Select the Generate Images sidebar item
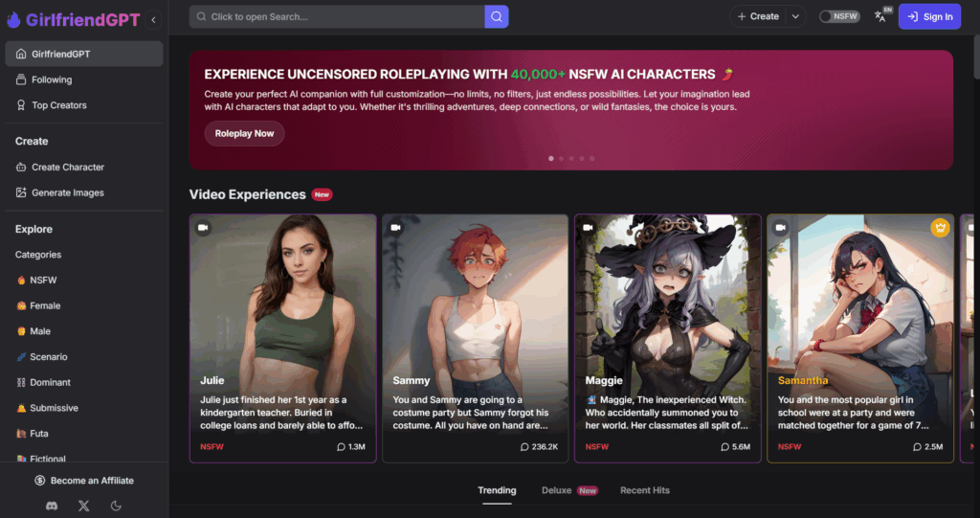This screenshot has height=518, width=980. [67, 192]
